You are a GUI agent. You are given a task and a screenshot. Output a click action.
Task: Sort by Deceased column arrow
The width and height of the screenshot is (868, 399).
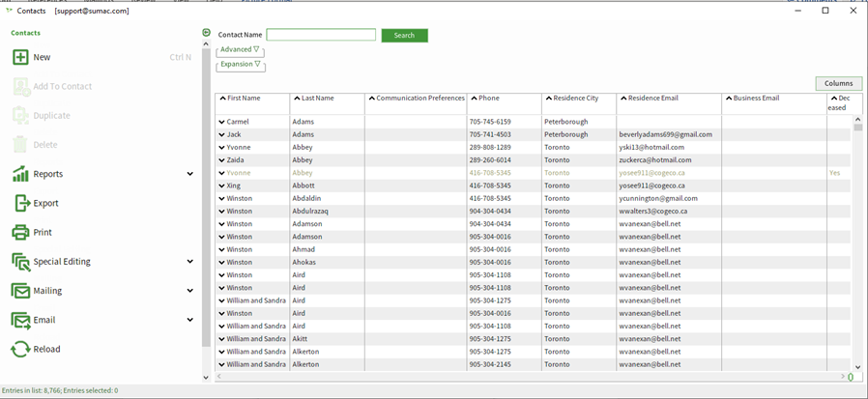click(834, 99)
